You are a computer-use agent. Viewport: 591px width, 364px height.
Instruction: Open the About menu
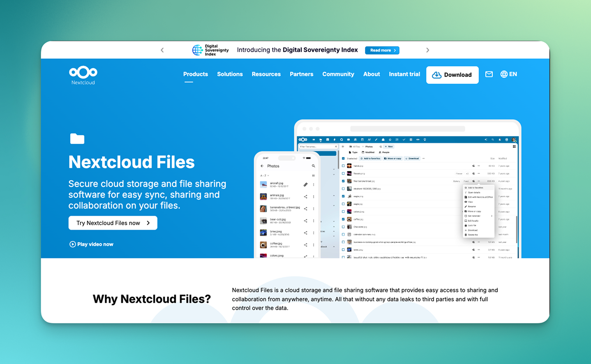(372, 74)
